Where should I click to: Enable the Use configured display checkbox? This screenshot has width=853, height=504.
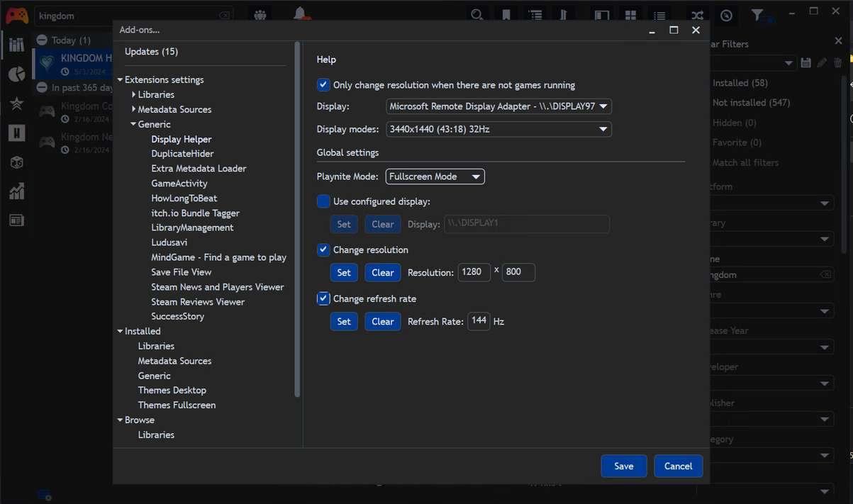pos(323,201)
